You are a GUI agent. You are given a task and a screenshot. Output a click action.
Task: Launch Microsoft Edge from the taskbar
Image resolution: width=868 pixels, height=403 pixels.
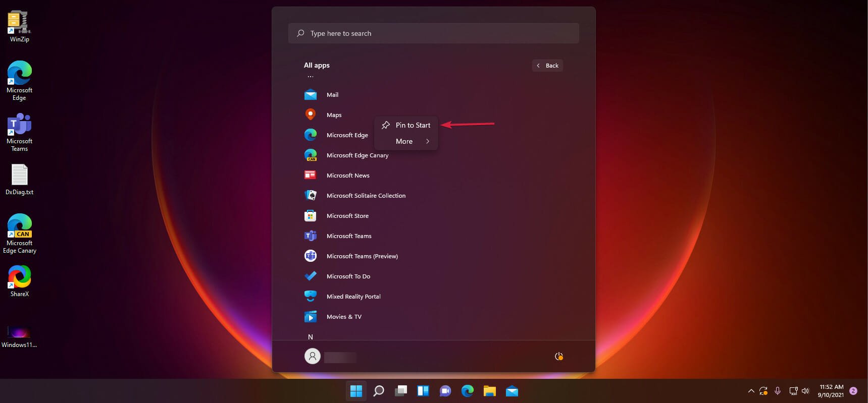(468, 391)
